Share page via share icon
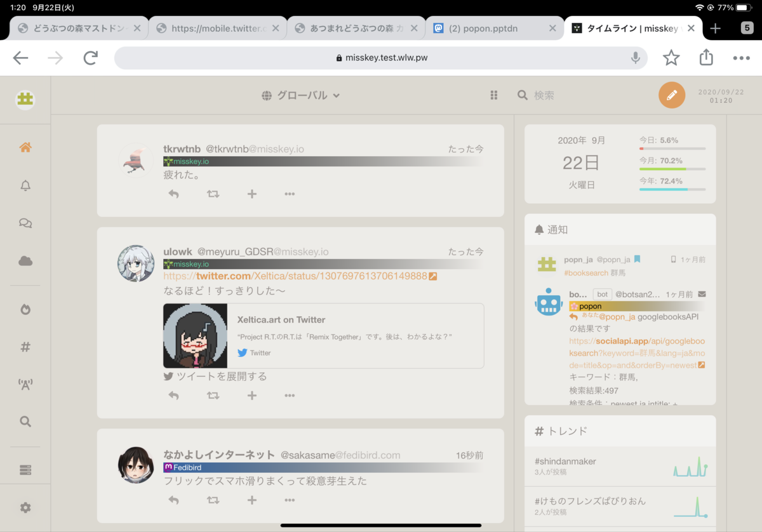 (706, 57)
